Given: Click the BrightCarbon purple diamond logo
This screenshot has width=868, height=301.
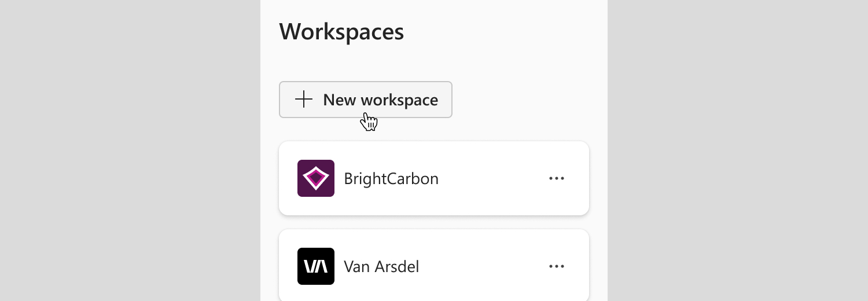Looking at the screenshot, I should pos(316,178).
